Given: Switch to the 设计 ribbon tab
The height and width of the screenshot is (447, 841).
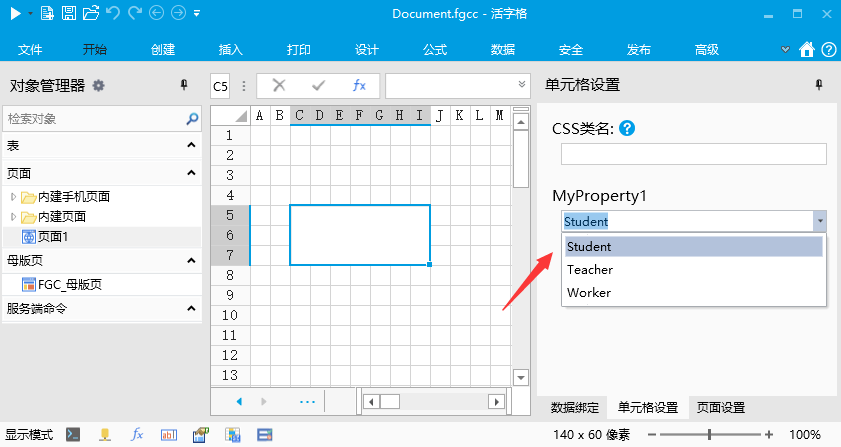Looking at the screenshot, I should [x=366, y=49].
